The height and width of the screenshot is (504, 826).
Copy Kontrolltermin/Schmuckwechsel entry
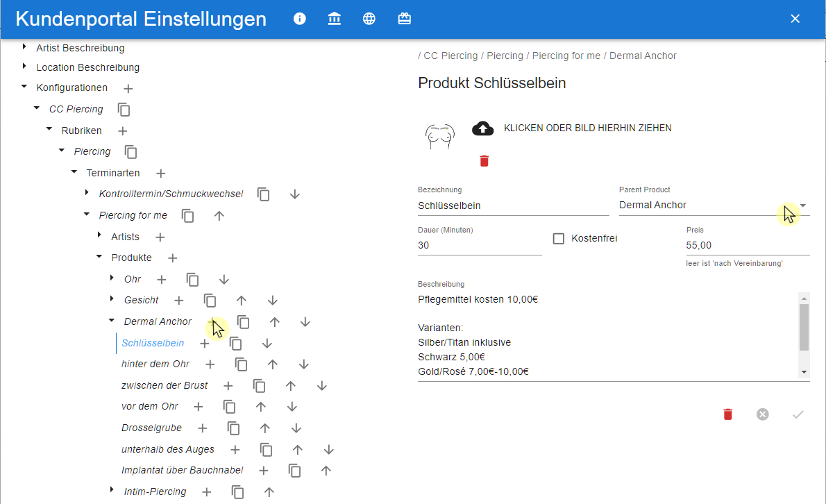click(263, 194)
